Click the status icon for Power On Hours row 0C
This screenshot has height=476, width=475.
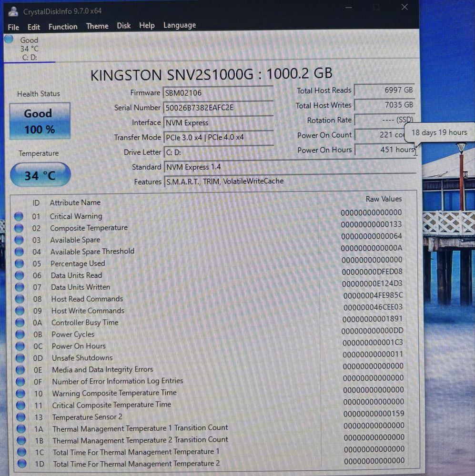click(20, 346)
